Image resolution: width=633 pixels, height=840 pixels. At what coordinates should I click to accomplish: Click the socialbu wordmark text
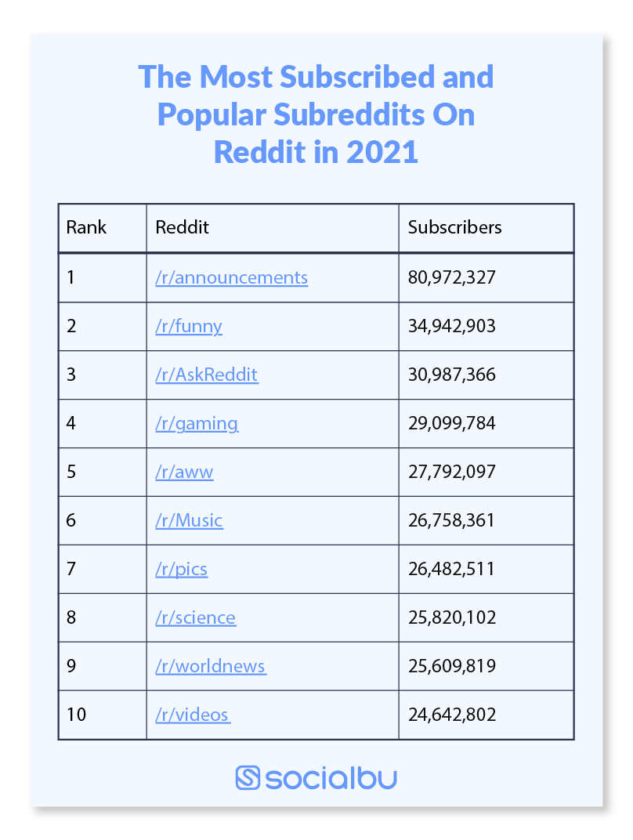(331, 778)
